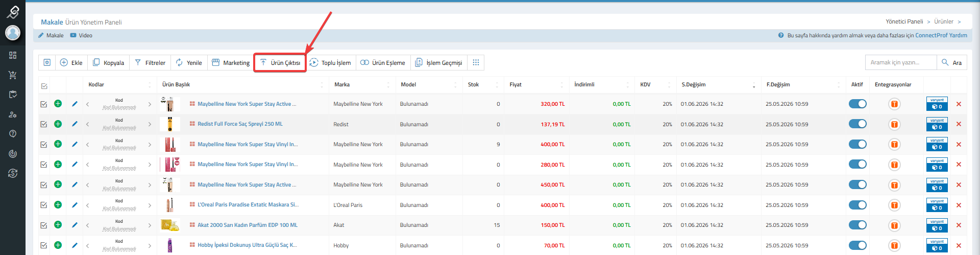Switch off Aktif toggle for Redist row
The height and width of the screenshot is (255, 980).
coord(857,124)
